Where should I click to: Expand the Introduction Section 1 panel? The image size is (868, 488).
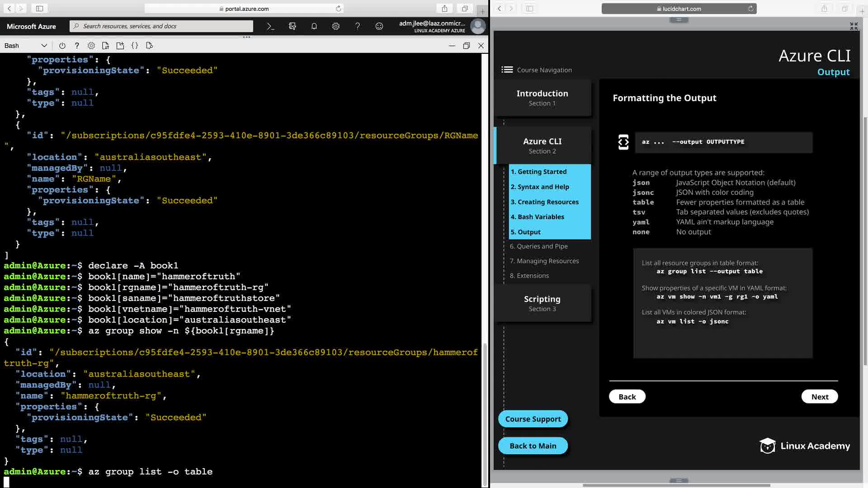point(542,98)
